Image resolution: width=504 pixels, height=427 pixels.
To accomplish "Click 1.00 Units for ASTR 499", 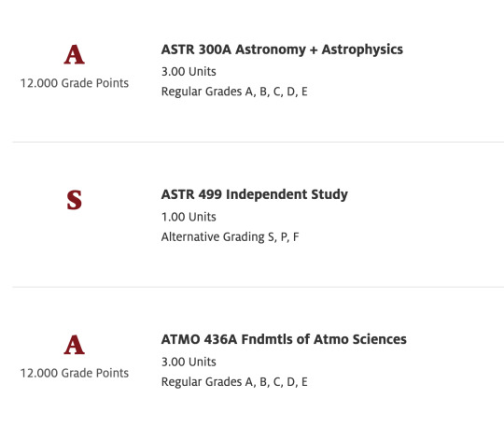I will point(189,217).
